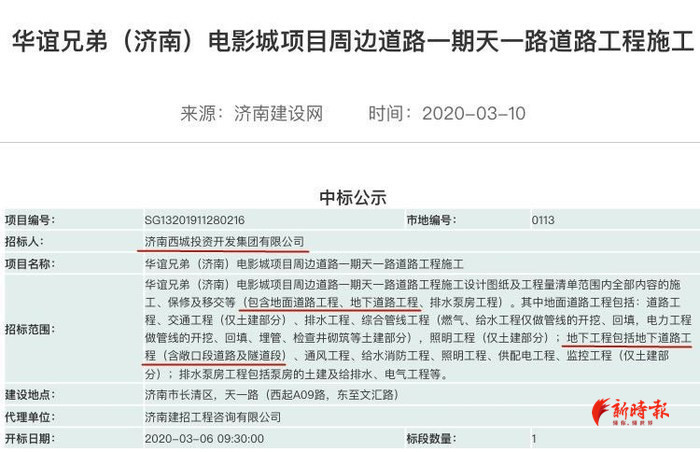Viewport: 700px width, 452px height.
Task: Select the value 0113
Action: pyautogui.click(x=543, y=220)
